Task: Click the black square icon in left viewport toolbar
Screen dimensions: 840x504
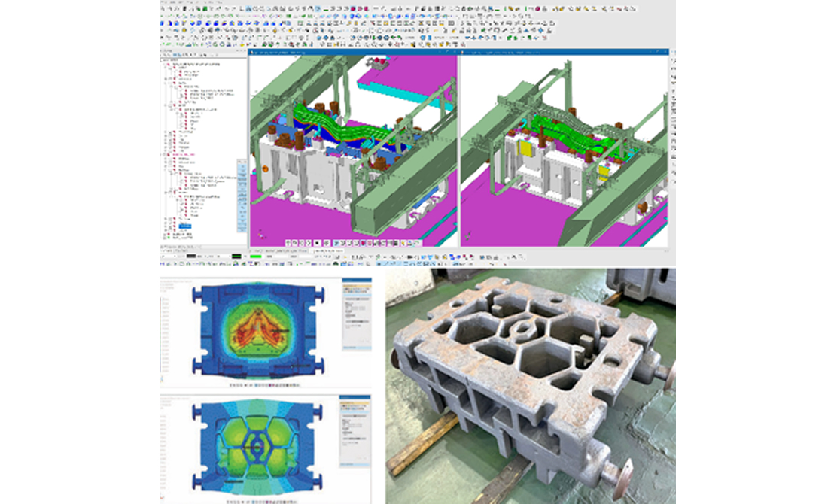Action: point(317,243)
